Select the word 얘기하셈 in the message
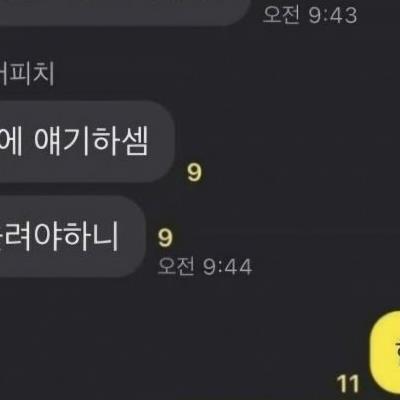The width and height of the screenshot is (400, 400). tap(91, 141)
